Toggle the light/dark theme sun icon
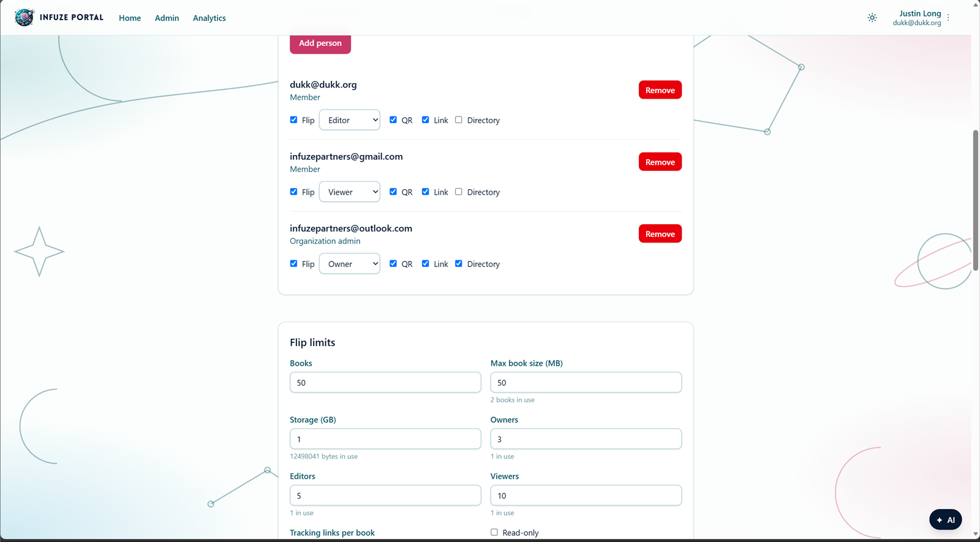 (872, 18)
